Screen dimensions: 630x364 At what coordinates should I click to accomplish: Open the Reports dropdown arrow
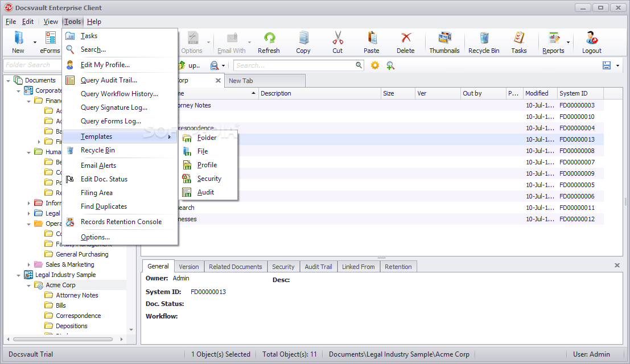568,42
